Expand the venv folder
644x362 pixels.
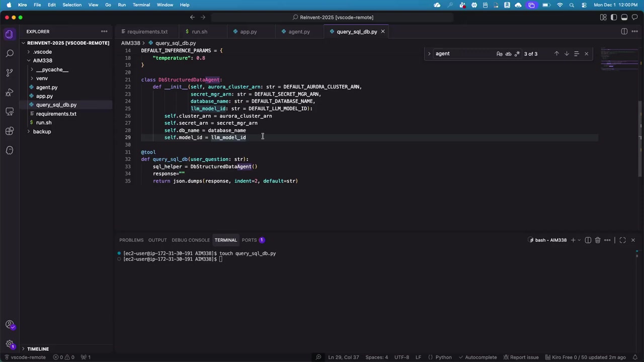pyautogui.click(x=42, y=78)
